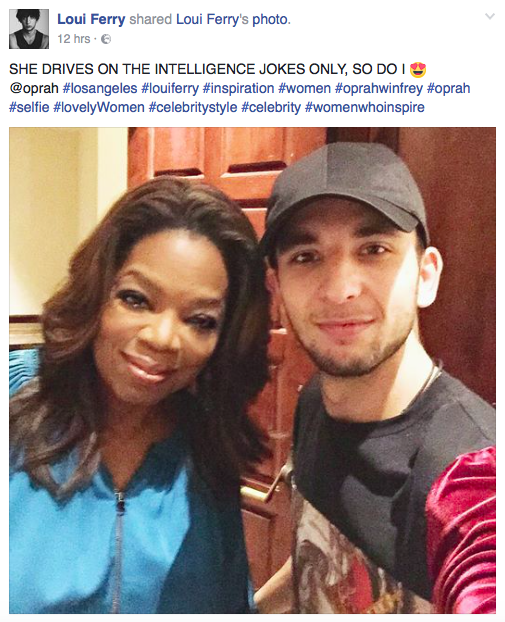Open the #inspiration hashtag
The image size is (505, 622).
click(238, 88)
